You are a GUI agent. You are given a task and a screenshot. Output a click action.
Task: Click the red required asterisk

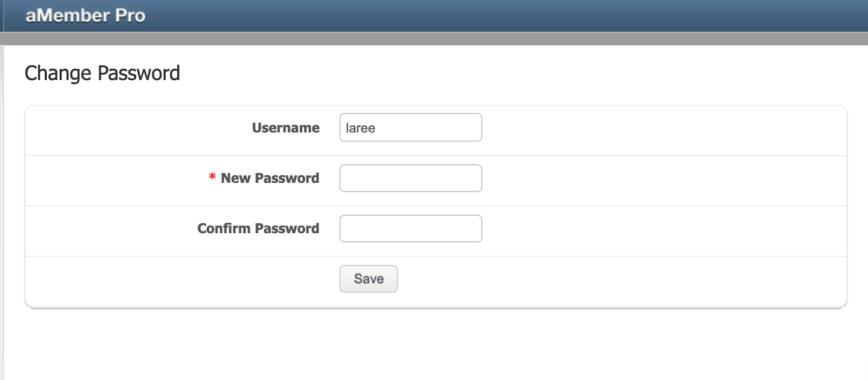(212, 178)
